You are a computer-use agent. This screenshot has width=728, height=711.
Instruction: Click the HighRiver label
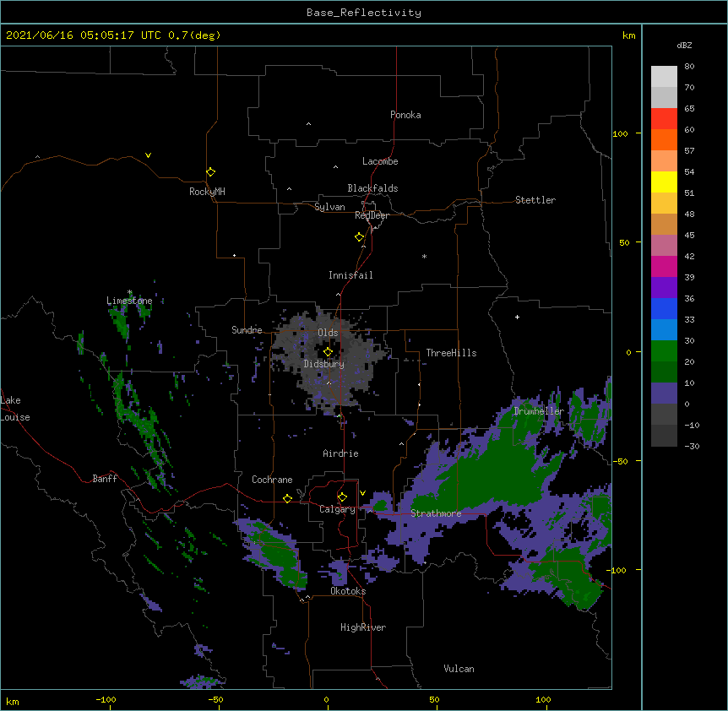pyautogui.click(x=363, y=627)
